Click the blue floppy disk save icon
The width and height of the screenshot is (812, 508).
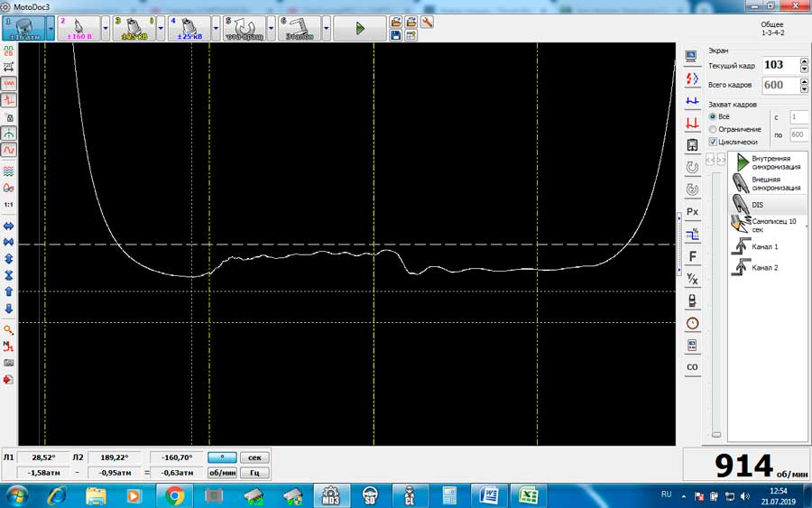click(396, 35)
